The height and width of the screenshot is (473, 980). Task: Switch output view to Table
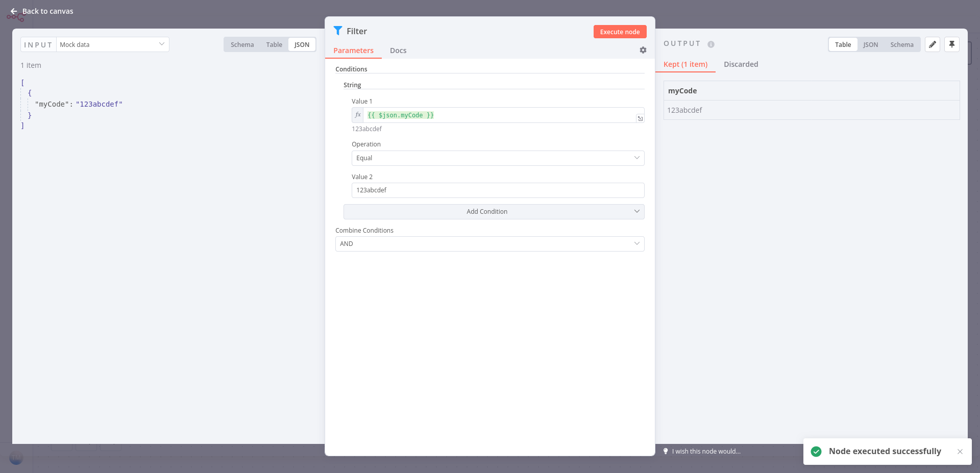(843, 45)
